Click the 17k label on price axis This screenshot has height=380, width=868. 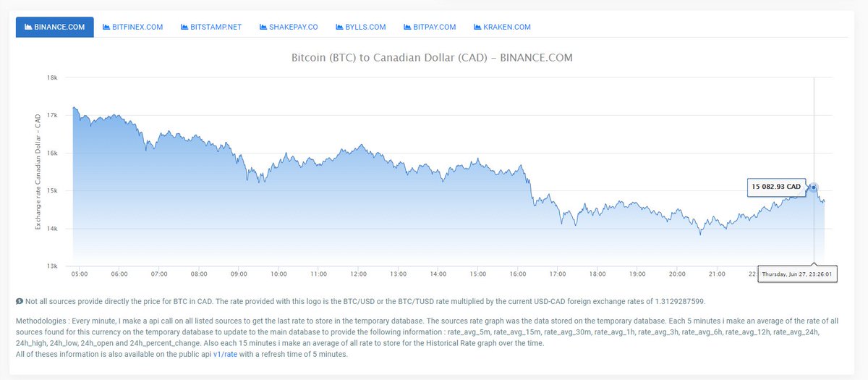(52, 115)
